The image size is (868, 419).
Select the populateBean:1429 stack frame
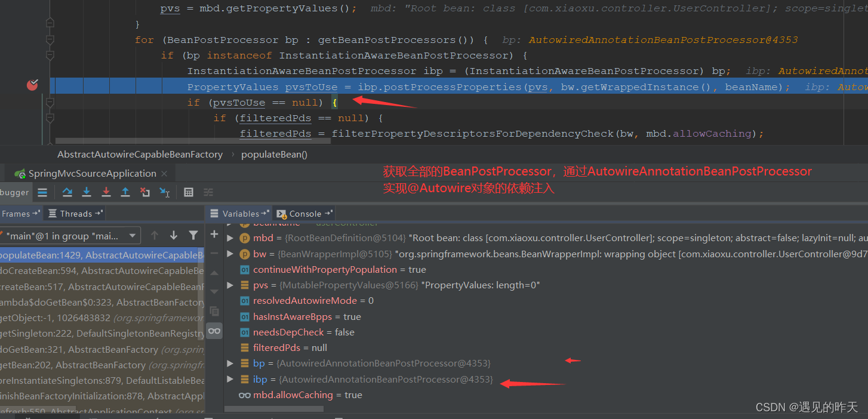coord(102,255)
